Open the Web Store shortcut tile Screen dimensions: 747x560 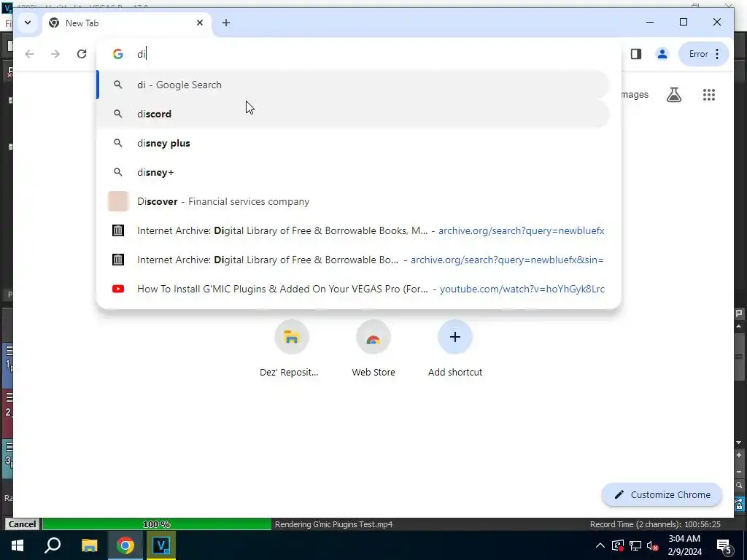373,349
